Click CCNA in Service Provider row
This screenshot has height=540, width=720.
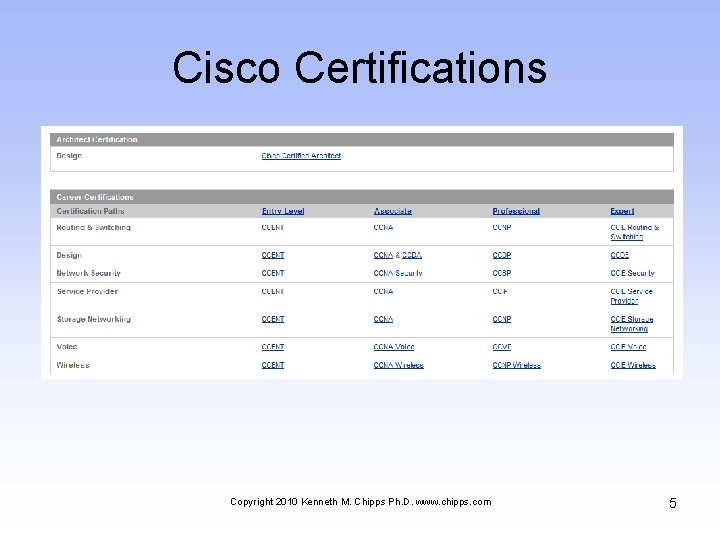[x=383, y=291]
